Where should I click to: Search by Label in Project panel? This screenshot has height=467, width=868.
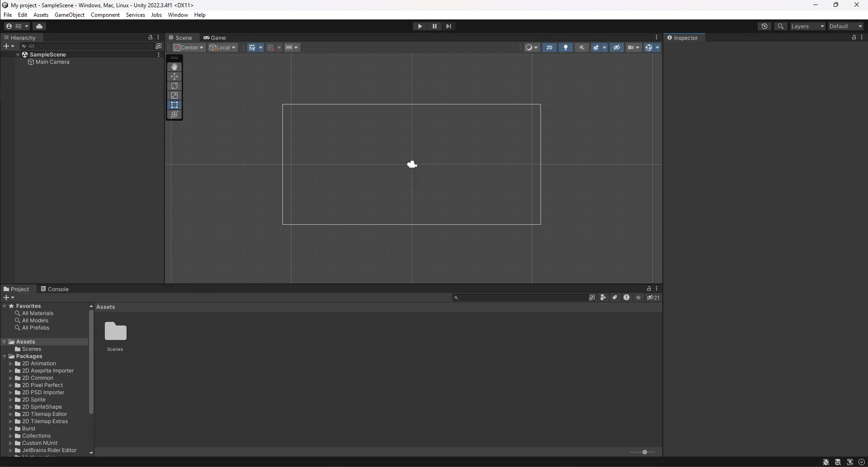tap(615, 297)
